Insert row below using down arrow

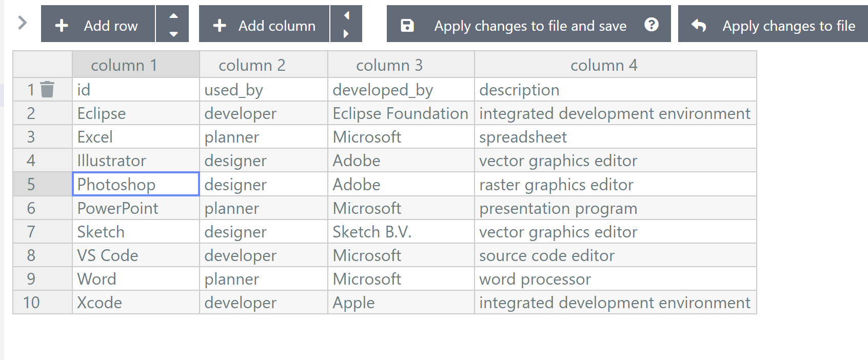173,33
